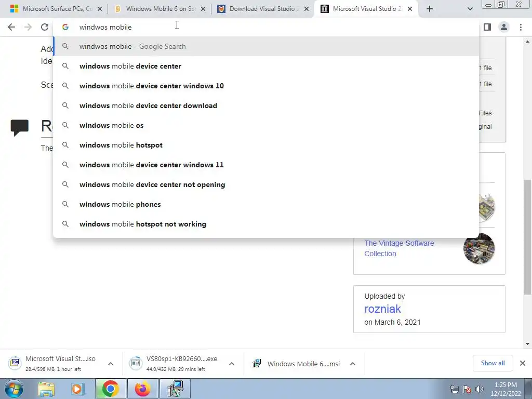This screenshot has width=532, height=399.
Task: Click the Vintage Software Collection thumbnail
Action: coord(478,249)
